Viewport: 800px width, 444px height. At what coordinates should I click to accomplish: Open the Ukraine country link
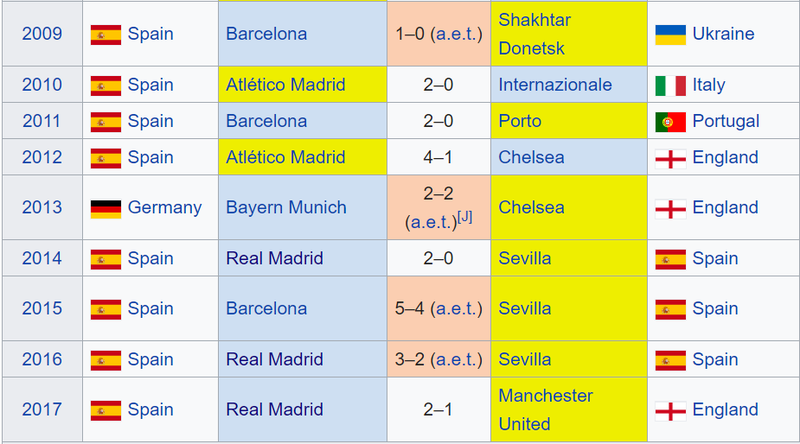723,34
